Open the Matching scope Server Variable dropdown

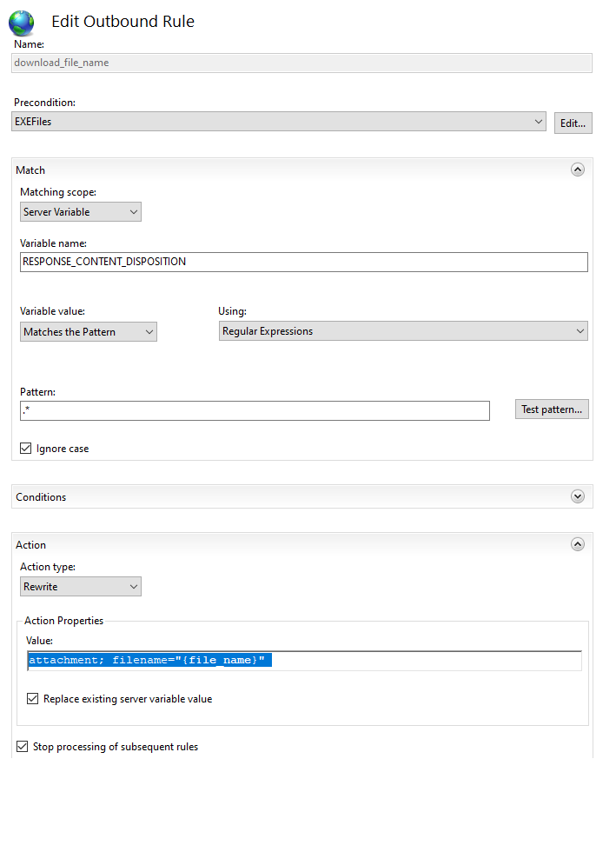[81, 212]
